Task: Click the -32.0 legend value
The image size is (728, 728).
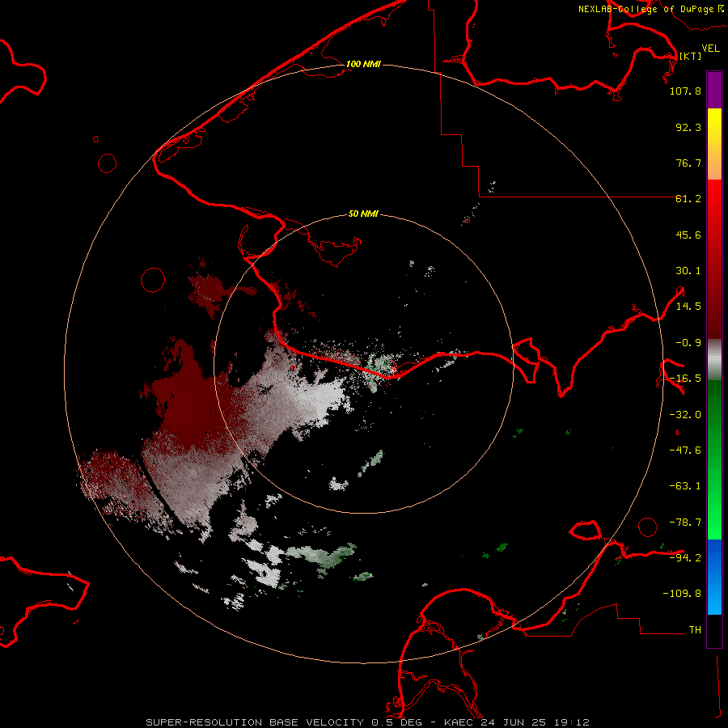Action: [x=685, y=415]
